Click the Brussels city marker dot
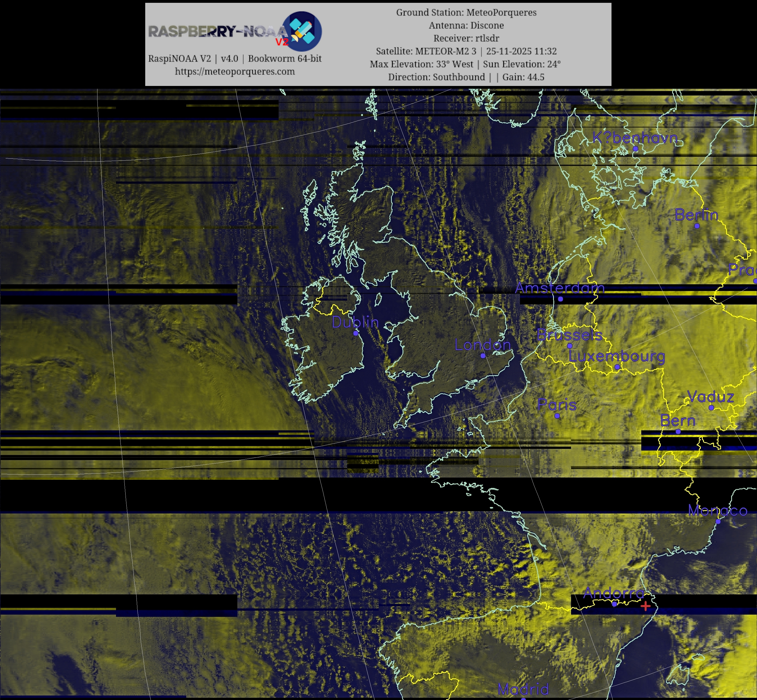757x700 pixels. [x=570, y=346]
